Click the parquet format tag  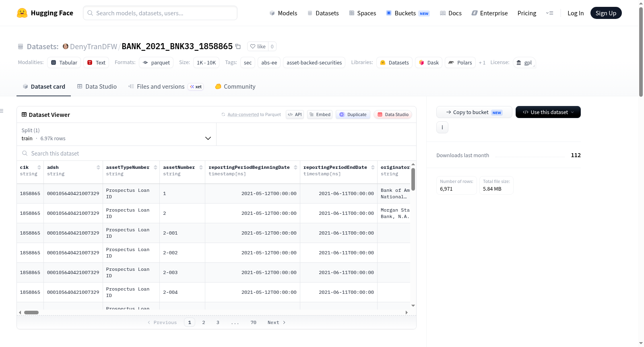(x=156, y=62)
